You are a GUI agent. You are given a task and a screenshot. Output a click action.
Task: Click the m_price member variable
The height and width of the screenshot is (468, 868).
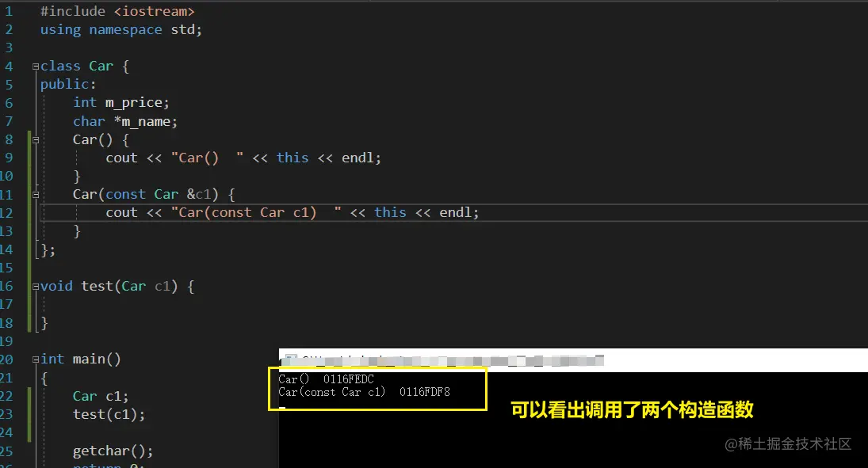[136, 102]
